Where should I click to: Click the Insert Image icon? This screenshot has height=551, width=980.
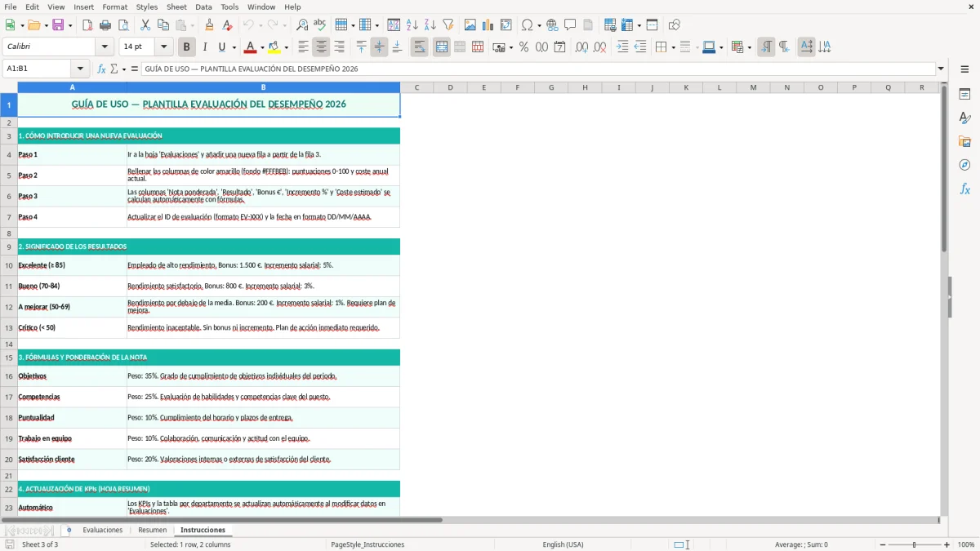pos(470,25)
